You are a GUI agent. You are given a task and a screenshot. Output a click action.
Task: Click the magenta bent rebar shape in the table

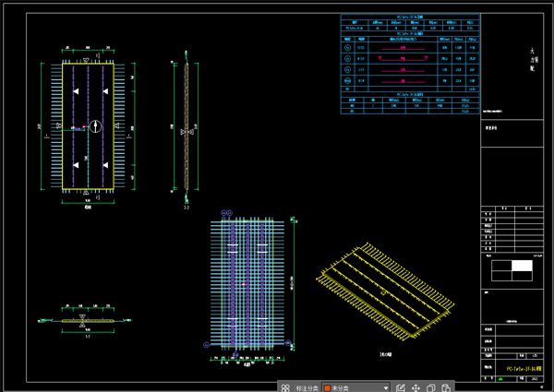[x=403, y=58]
